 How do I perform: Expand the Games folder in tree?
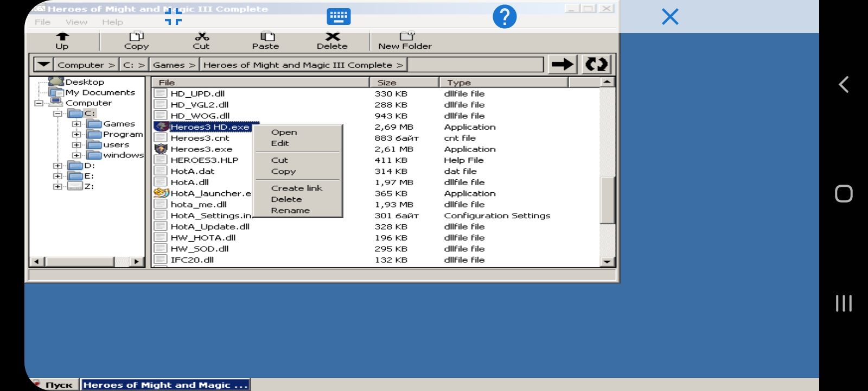(x=76, y=124)
